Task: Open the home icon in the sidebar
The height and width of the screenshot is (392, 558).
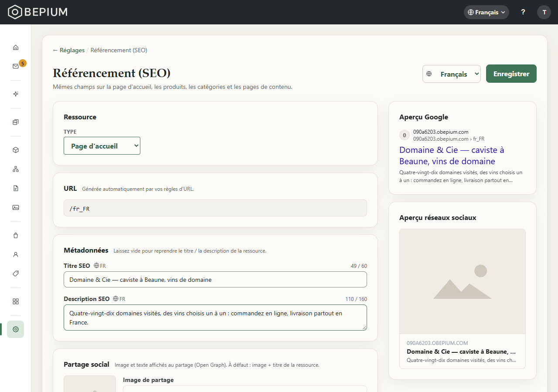Action: coord(16,47)
